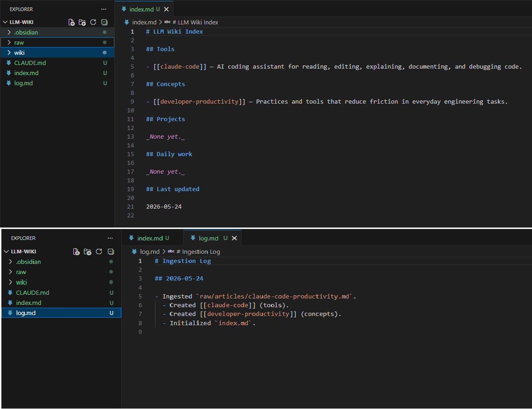Refresh the bottom explorer panel

click(x=99, y=252)
